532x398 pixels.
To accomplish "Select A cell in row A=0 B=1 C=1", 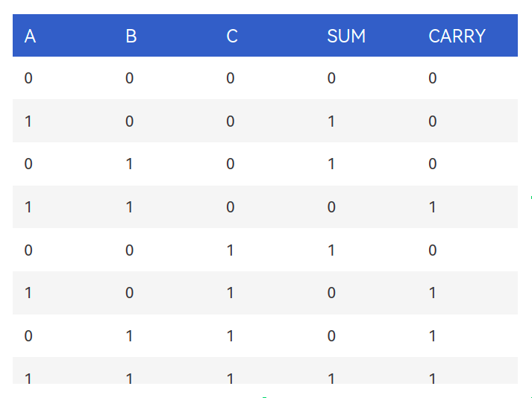I will 28,336.
